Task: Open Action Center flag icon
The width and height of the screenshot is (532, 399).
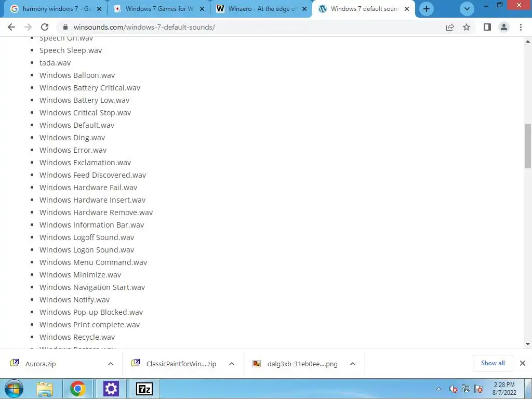Action: (478, 389)
